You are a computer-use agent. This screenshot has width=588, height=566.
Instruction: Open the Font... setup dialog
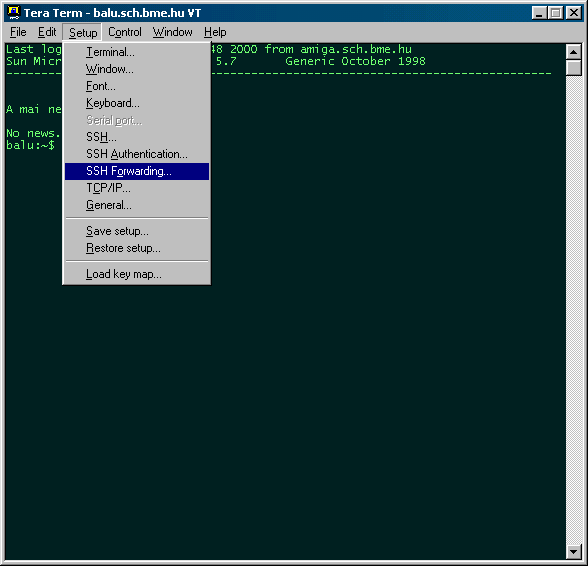(x=137, y=86)
